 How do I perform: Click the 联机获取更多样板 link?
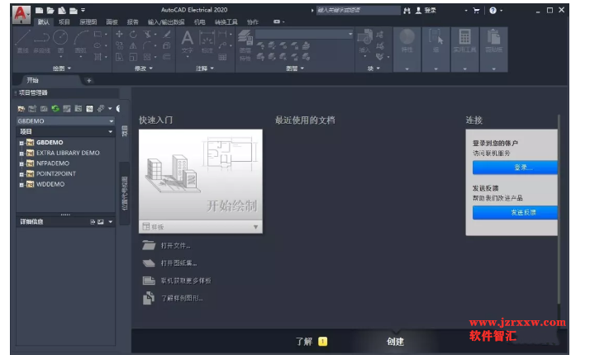point(186,281)
